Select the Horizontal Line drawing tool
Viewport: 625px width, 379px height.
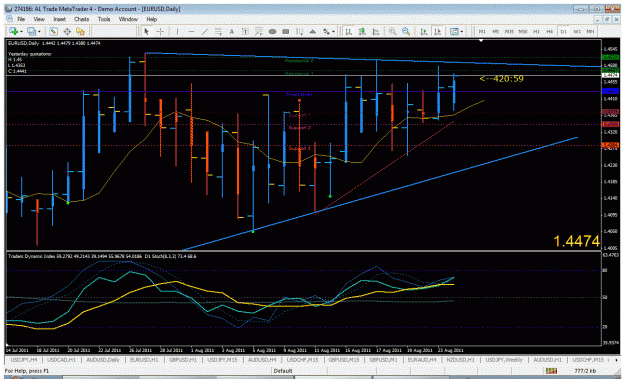tap(191, 31)
